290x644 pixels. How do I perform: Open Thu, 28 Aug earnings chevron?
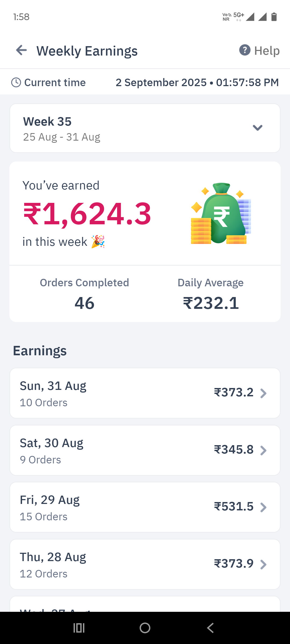(x=263, y=564)
